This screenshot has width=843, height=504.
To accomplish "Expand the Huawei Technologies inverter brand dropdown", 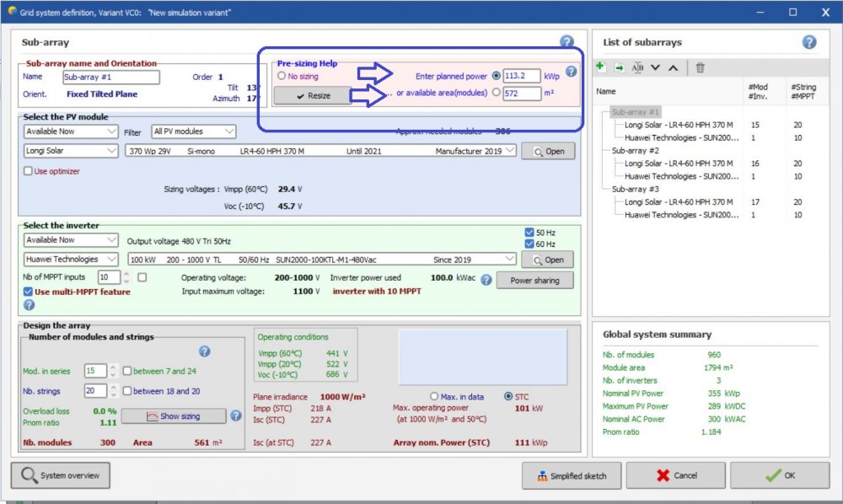I will coord(72,260).
